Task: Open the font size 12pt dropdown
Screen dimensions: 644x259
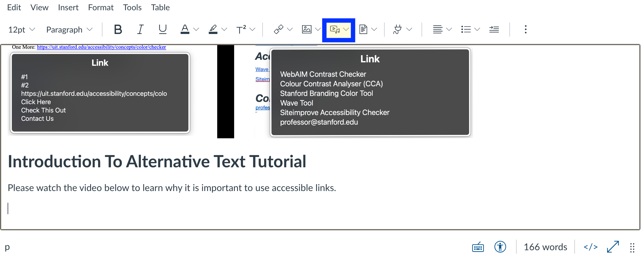Action: click(22, 30)
